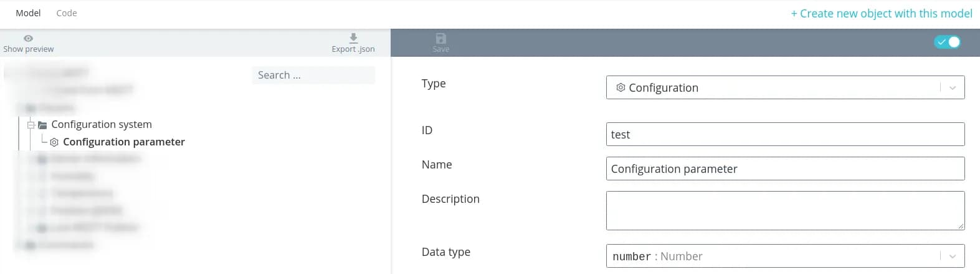Open the Type dropdown chevron

coord(952,88)
